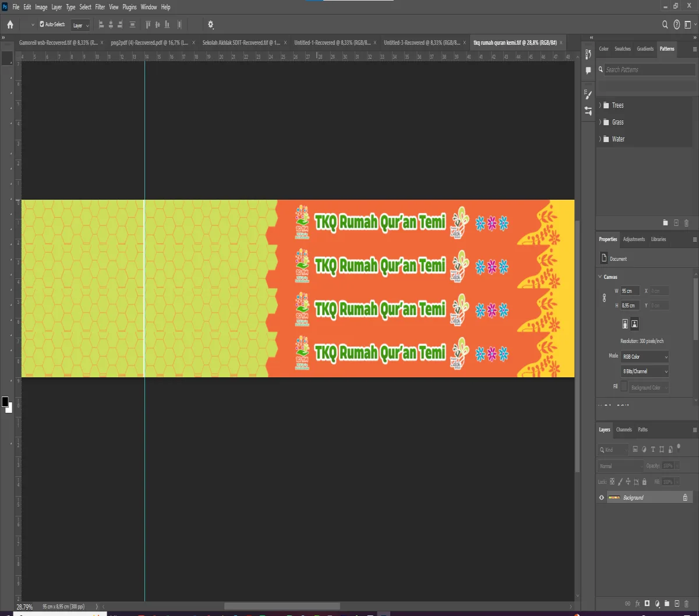Toggle the smart objects filter
This screenshot has width=699, height=616.
[x=671, y=449]
